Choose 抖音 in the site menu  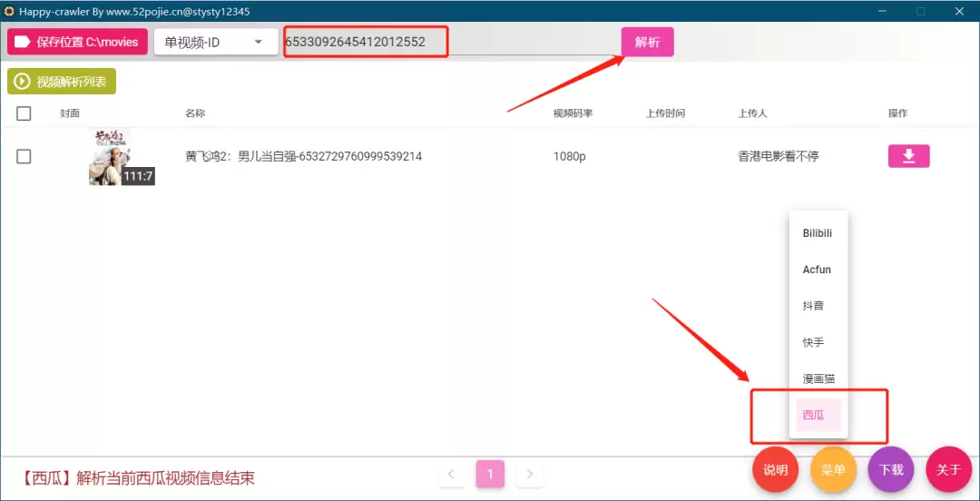[x=818, y=306]
